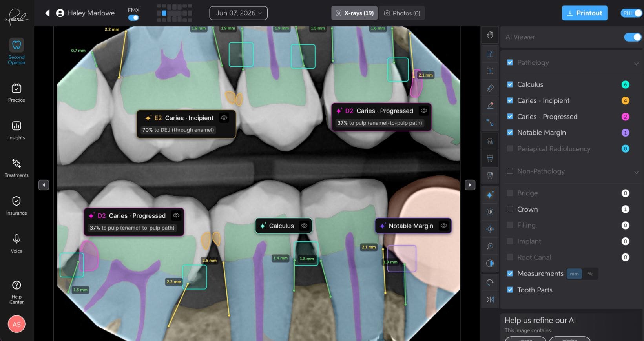
Task: Switch to the Photos (0) tab
Action: click(402, 13)
